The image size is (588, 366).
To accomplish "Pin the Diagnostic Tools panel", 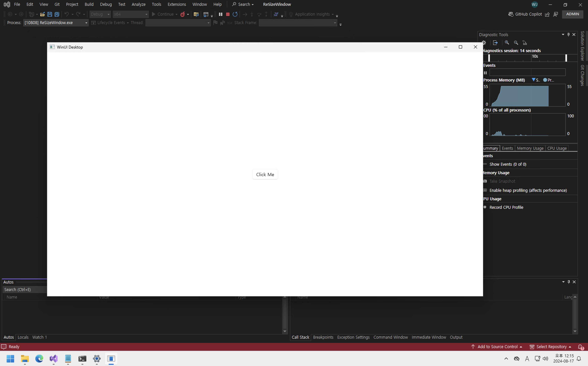I will [568, 35].
